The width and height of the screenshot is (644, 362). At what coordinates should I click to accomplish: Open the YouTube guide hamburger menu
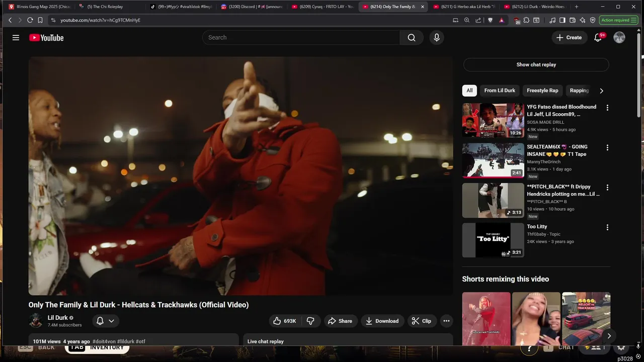(x=16, y=38)
